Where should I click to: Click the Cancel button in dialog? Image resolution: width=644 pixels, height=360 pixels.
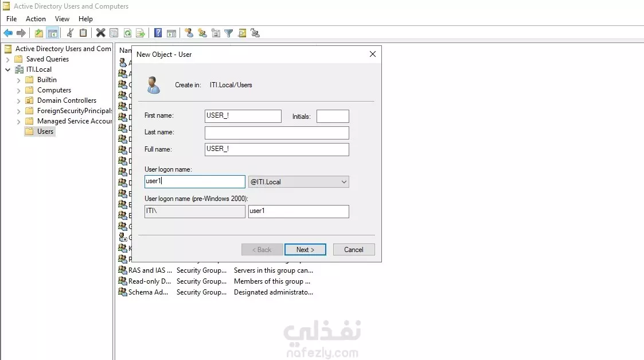click(354, 250)
